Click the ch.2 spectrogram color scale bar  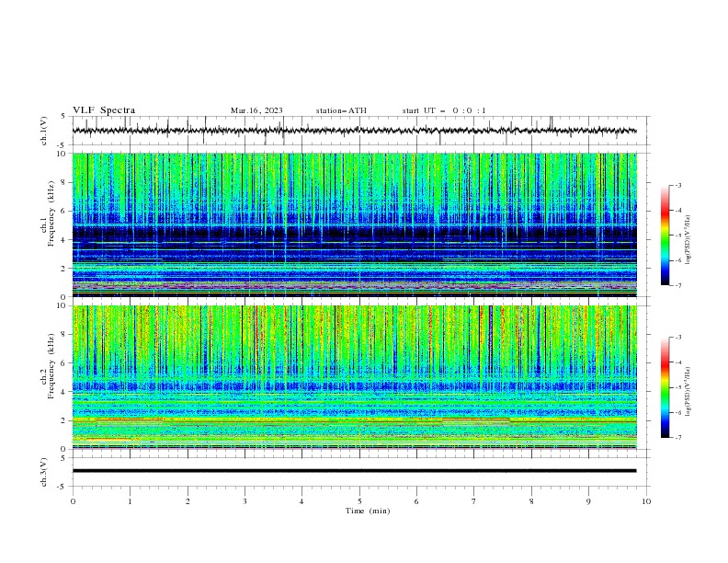pos(665,387)
